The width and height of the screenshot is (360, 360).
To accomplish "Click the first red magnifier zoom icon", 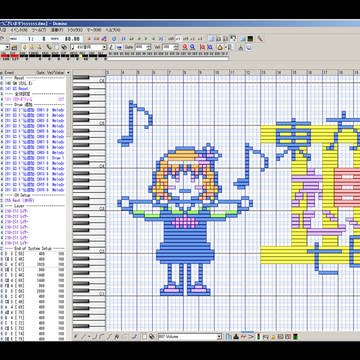I will point(185,47).
